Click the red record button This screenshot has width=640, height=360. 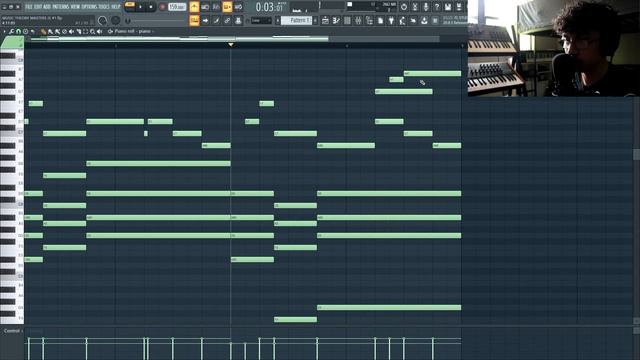coord(162,7)
